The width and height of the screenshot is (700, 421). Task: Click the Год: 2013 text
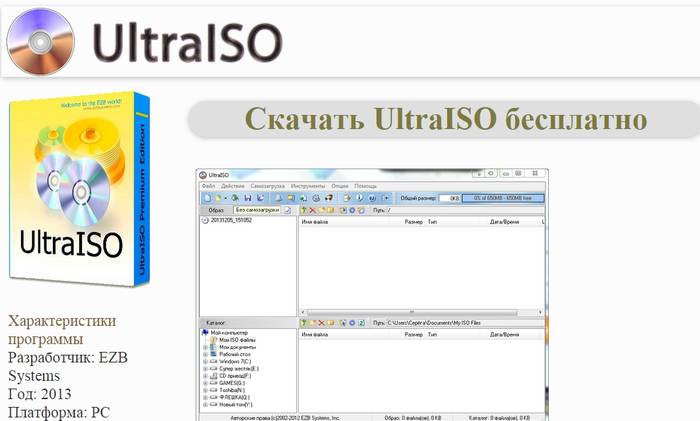point(40,394)
